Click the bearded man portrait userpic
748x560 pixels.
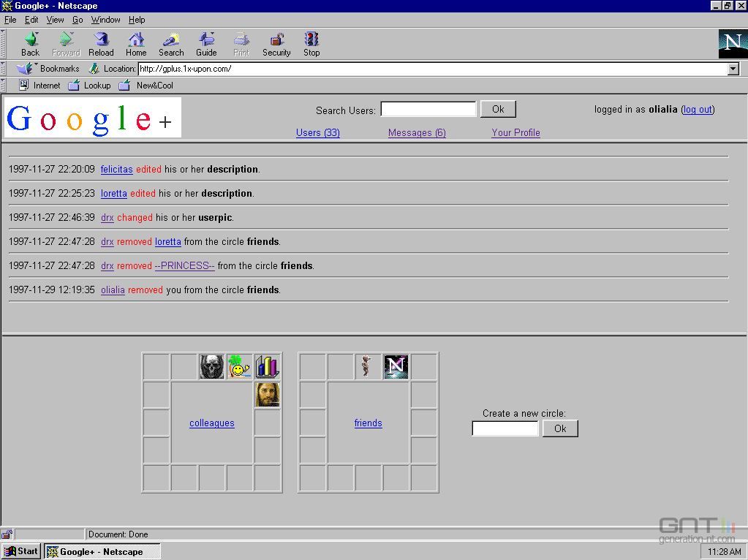(267, 395)
